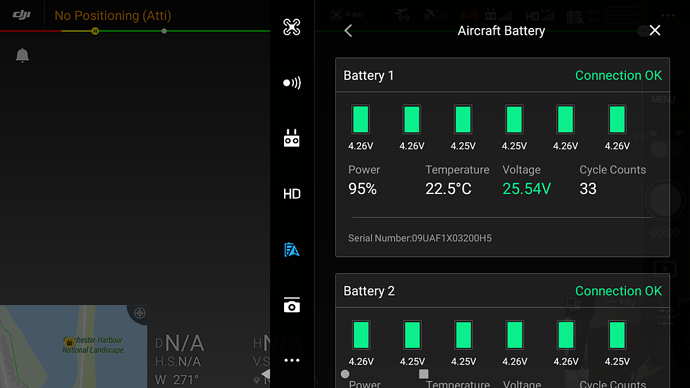The width and height of the screenshot is (690, 388).
Task: Open the remote controller settings tab
Action: coord(291,138)
